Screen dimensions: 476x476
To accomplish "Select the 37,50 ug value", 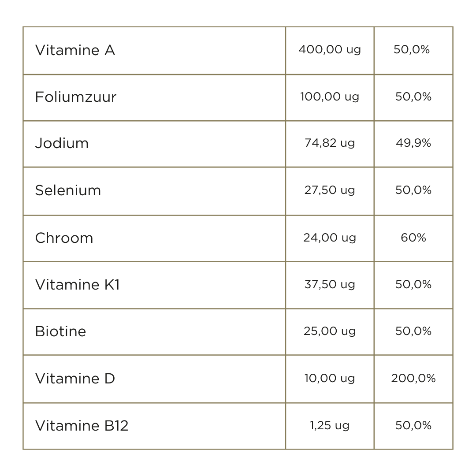I will click(x=330, y=285).
